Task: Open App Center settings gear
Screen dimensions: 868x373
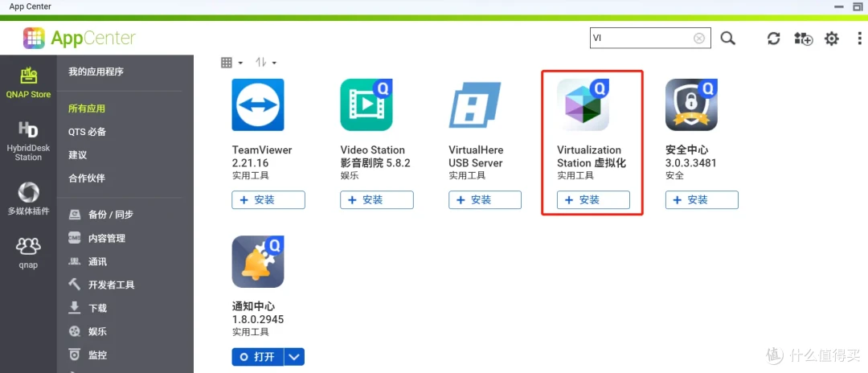Action: [832, 39]
